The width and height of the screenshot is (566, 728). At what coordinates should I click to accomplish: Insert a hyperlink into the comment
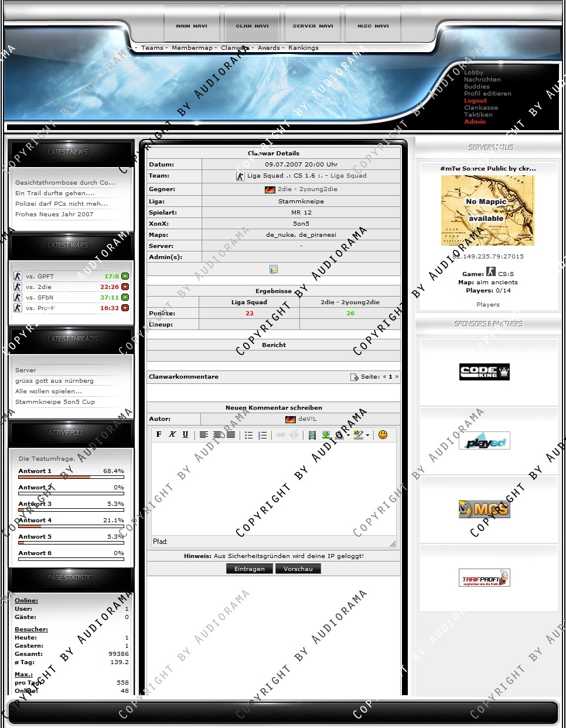point(281,434)
